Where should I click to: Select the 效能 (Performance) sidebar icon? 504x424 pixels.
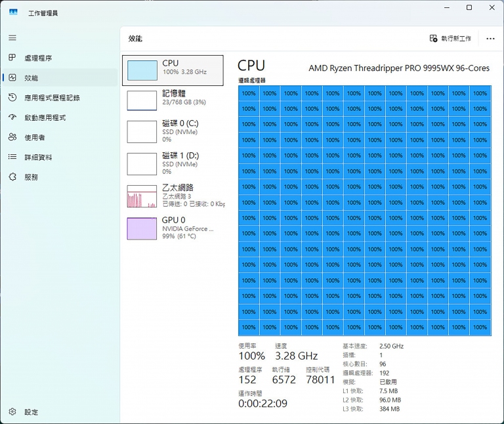(12, 77)
